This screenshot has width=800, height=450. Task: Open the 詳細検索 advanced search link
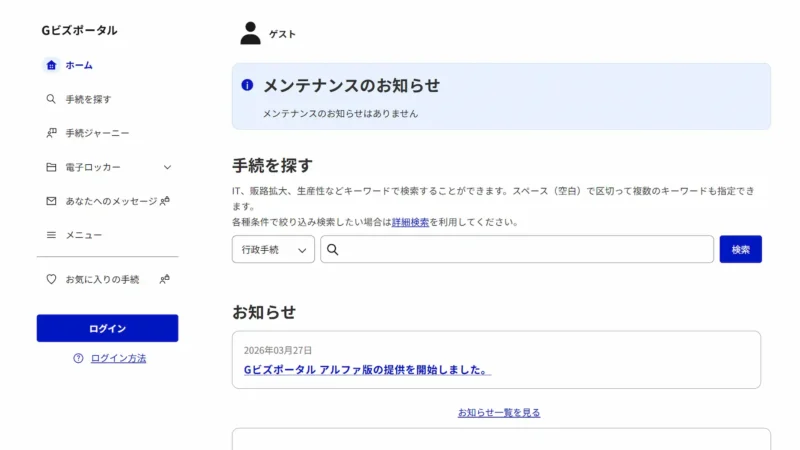pyautogui.click(x=410, y=222)
